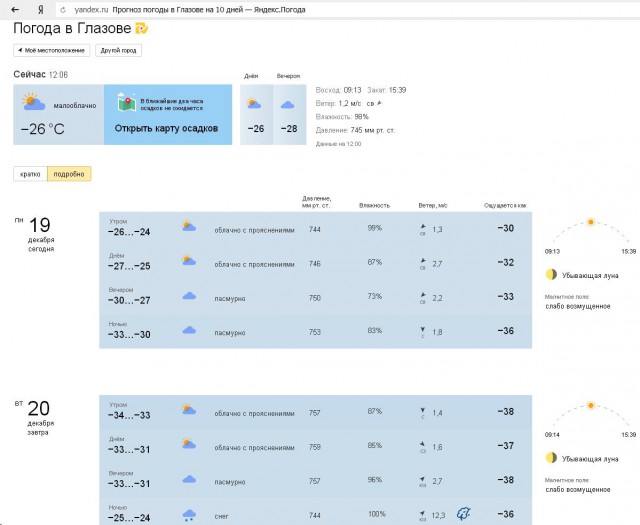Screen dimensions: 640x525
Task: Click the snow icon in December 20 night row
Action: coord(188,515)
